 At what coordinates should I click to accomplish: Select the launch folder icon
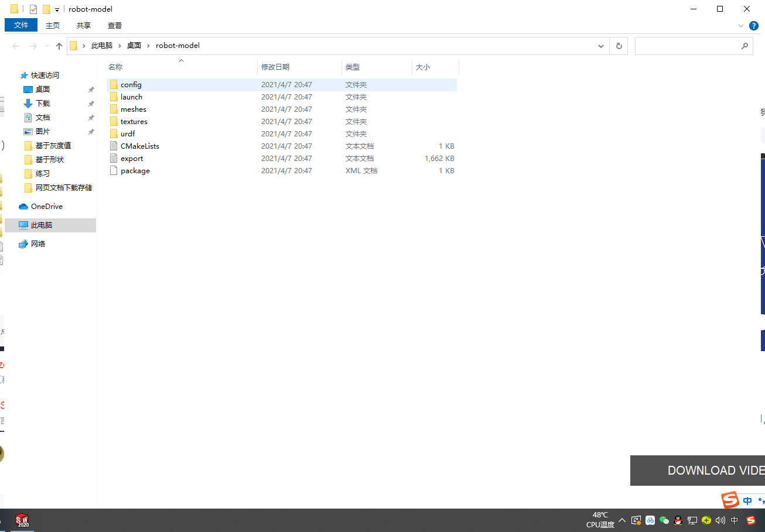(114, 97)
